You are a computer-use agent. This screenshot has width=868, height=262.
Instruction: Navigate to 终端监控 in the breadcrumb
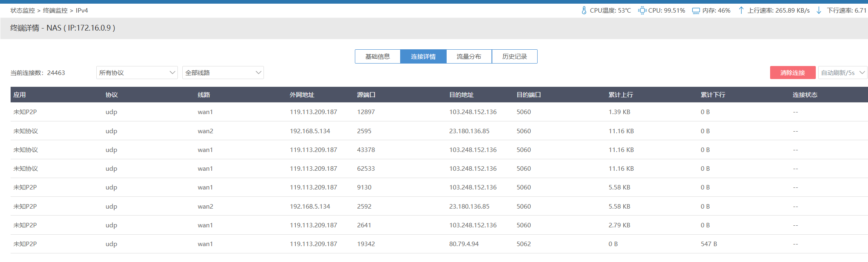(55, 11)
